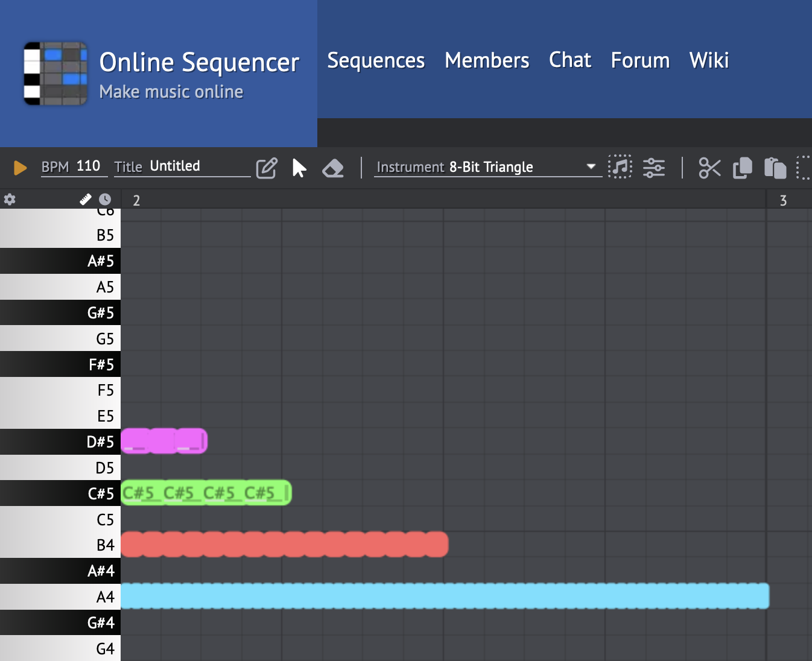Screen dimensions: 812x661
Task: Select the green C#5 note block
Action: coord(206,493)
